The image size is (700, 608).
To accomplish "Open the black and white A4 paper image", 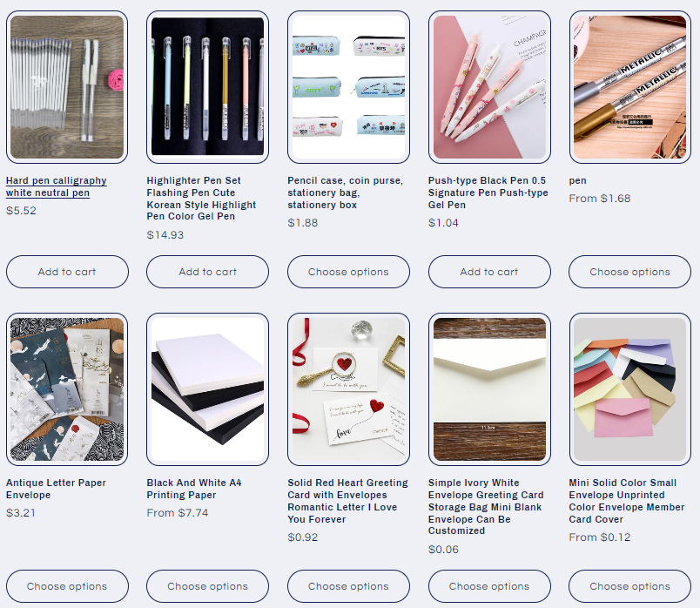I will [x=207, y=389].
